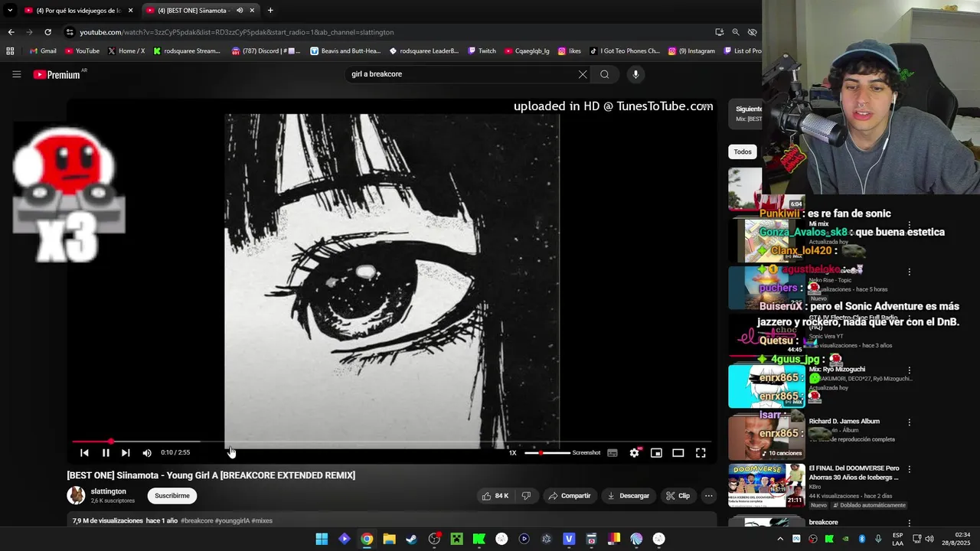The height and width of the screenshot is (551, 980).
Task: Open Chrome from the taskbar
Action: pyautogui.click(x=367, y=539)
